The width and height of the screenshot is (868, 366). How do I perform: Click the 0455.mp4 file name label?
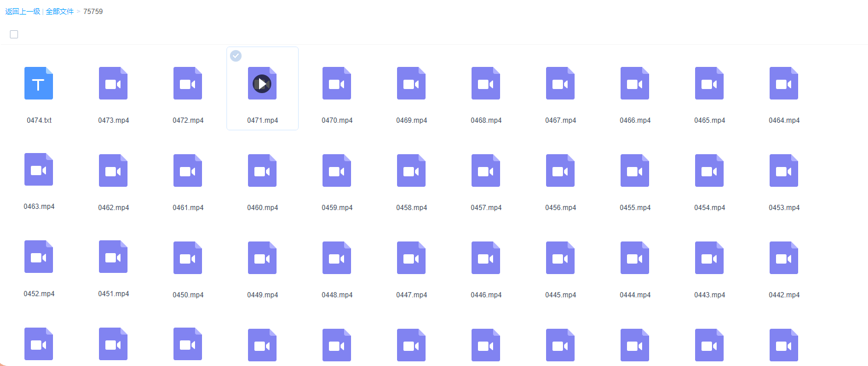pos(635,208)
